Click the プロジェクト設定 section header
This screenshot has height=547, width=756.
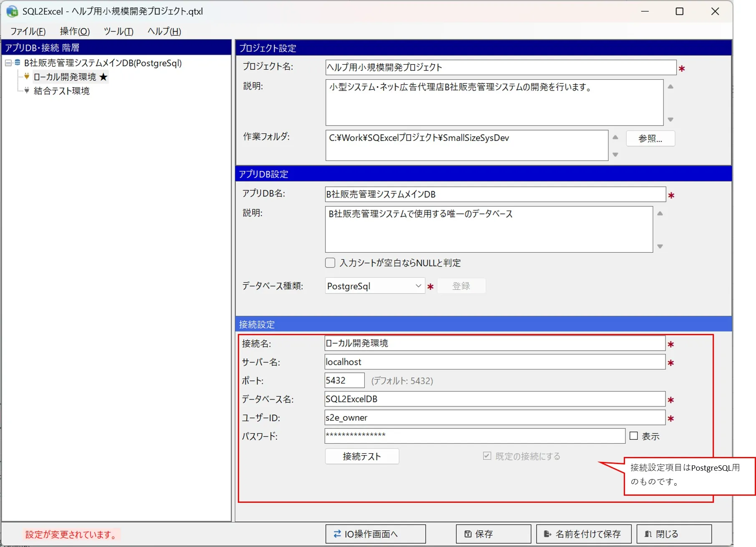(483, 48)
